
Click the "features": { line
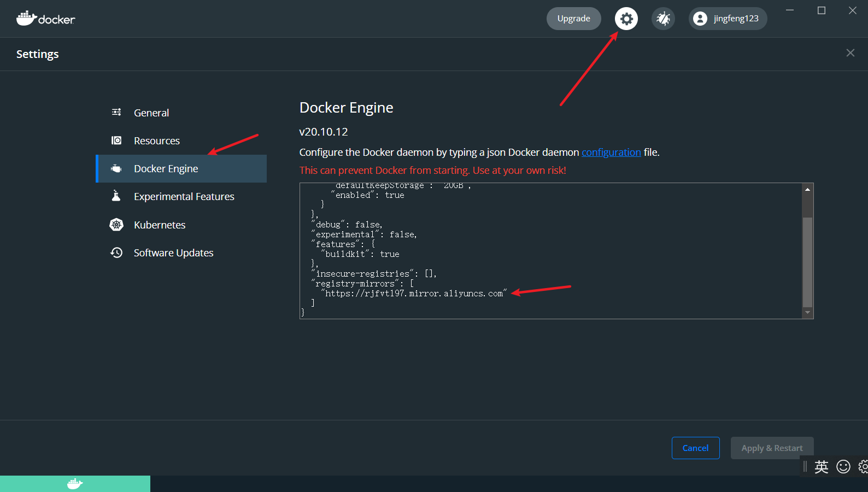(x=343, y=244)
